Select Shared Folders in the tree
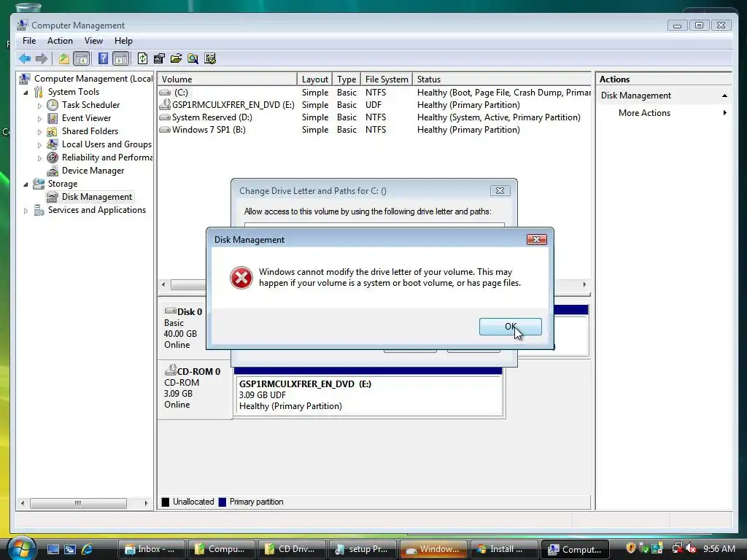Screen dimensions: 747x560 click(x=90, y=131)
